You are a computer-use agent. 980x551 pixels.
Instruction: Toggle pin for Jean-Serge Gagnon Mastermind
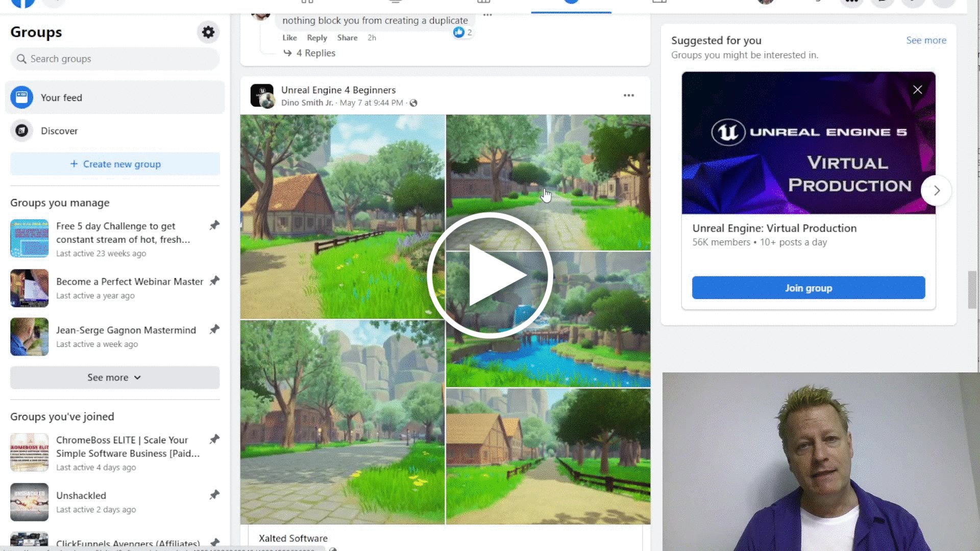coord(214,330)
